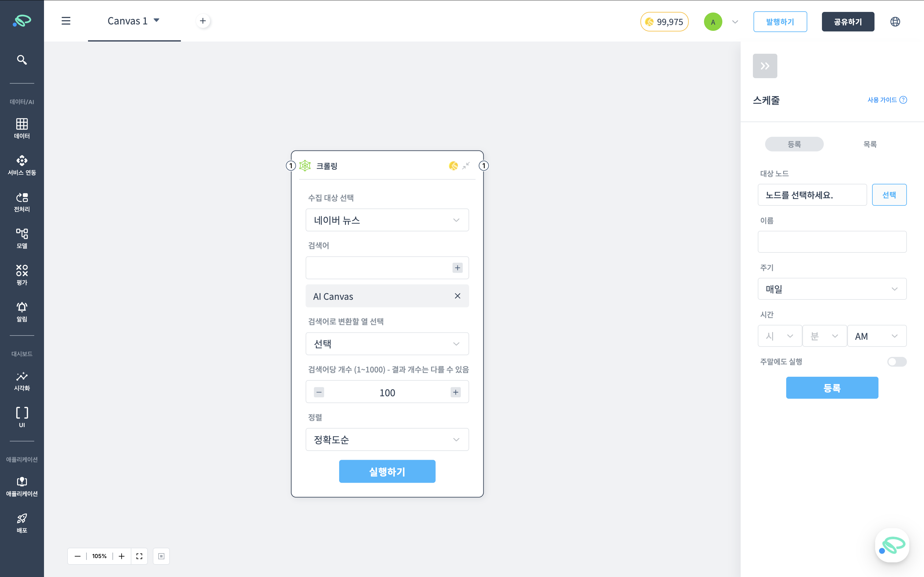Screen dimensions: 924x577
Task: Open the language globe menu
Action: [x=895, y=21]
